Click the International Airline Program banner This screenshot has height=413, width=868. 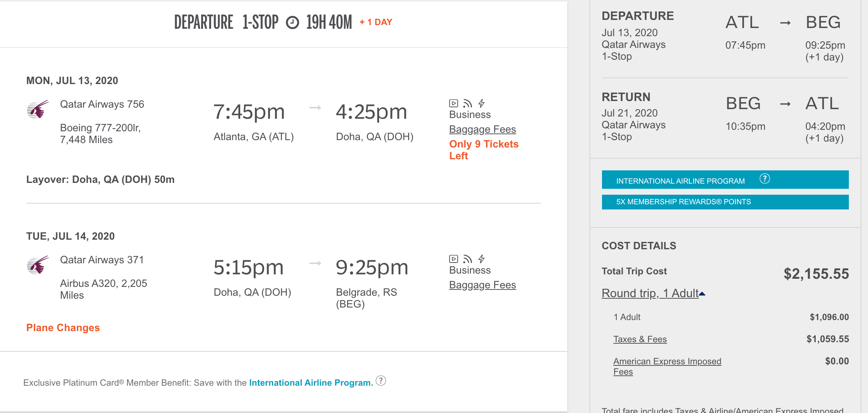click(680, 181)
